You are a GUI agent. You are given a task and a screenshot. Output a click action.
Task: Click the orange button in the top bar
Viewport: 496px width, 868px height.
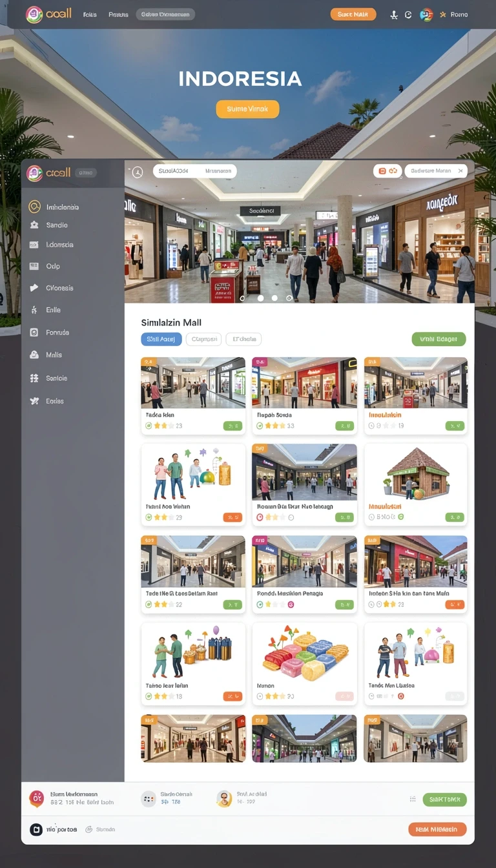click(353, 14)
